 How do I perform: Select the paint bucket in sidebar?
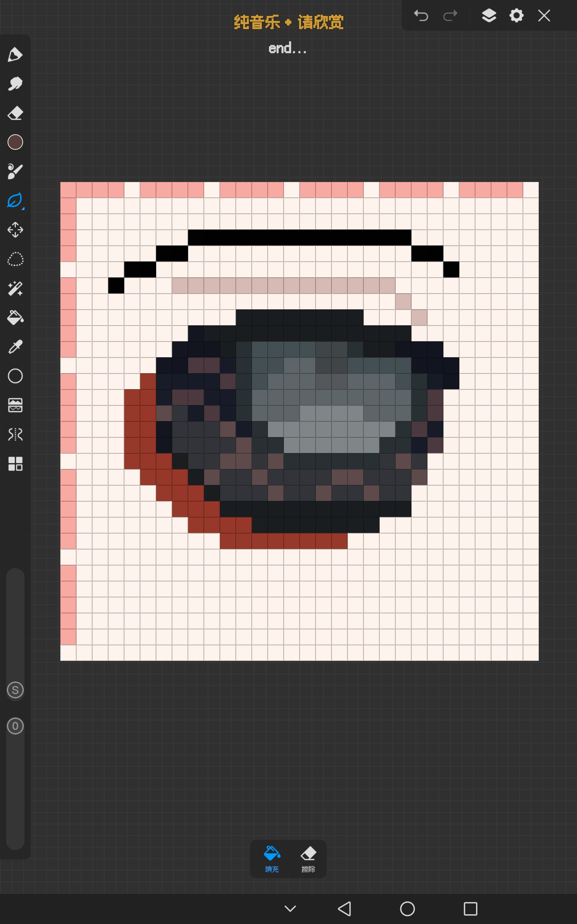[x=15, y=317]
